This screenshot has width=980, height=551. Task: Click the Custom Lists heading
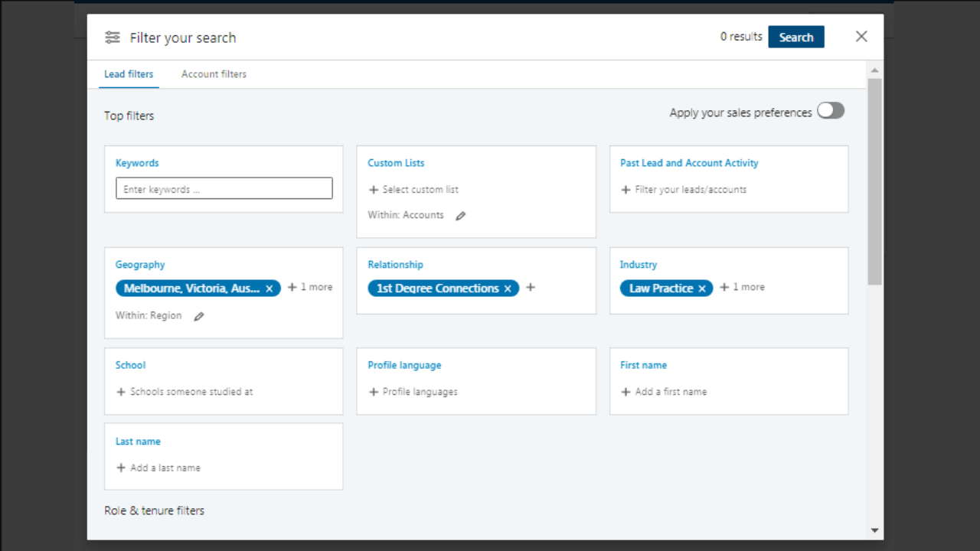click(396, 163)
